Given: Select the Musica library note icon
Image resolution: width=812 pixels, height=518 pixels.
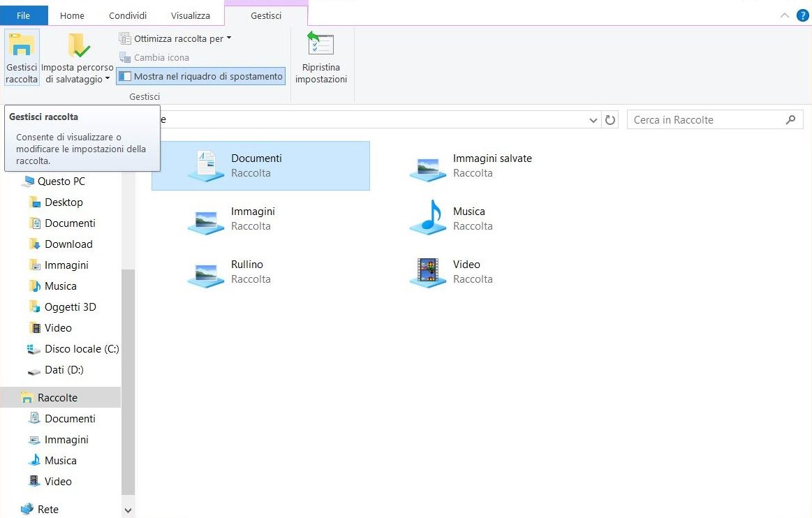Looking at the screenshot, I should (x=427, y=216).
